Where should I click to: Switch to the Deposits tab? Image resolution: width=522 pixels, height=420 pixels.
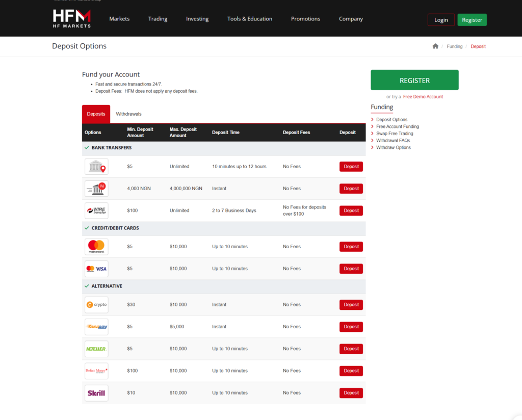pos(96,114)
